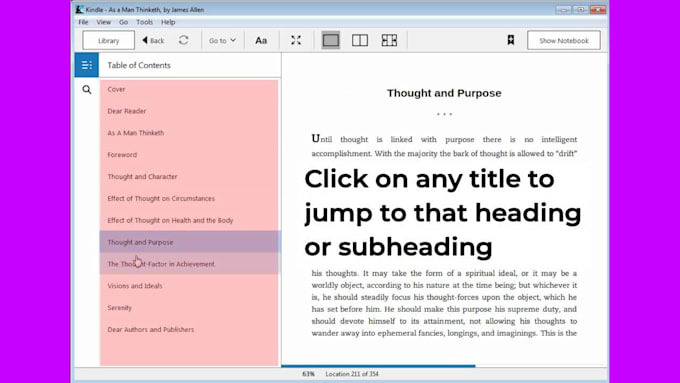
Task: Open the File menu
Action: click(83, 22)
